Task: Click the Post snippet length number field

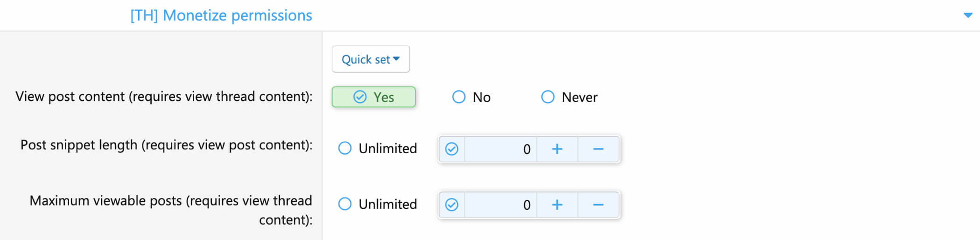Action: click(501, 149)
